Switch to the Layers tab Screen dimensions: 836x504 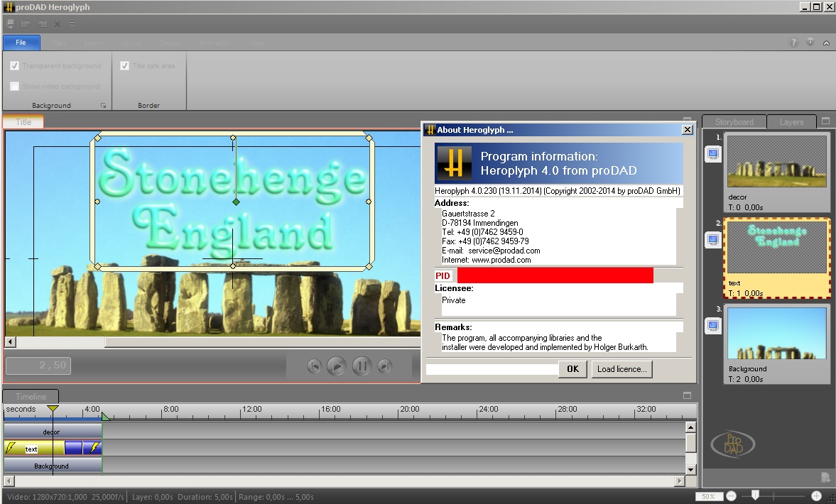791,122
